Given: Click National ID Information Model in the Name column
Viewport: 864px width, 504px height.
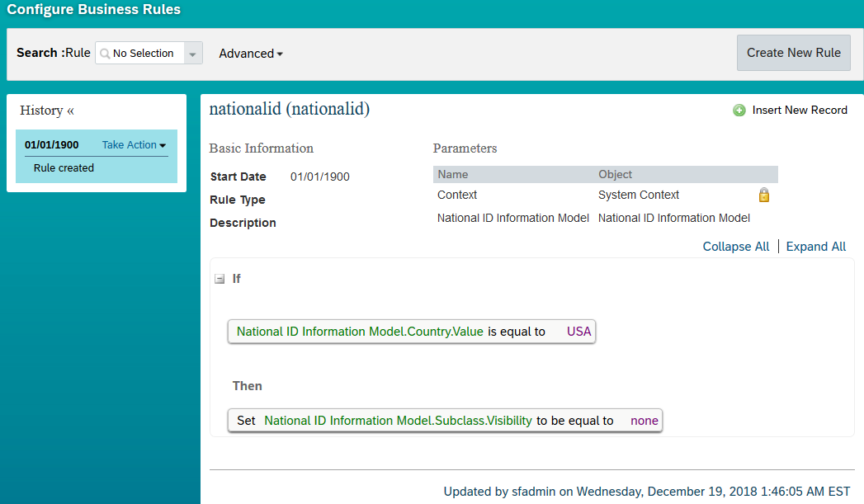Looking at the screenshot, I should pos(513,218).
